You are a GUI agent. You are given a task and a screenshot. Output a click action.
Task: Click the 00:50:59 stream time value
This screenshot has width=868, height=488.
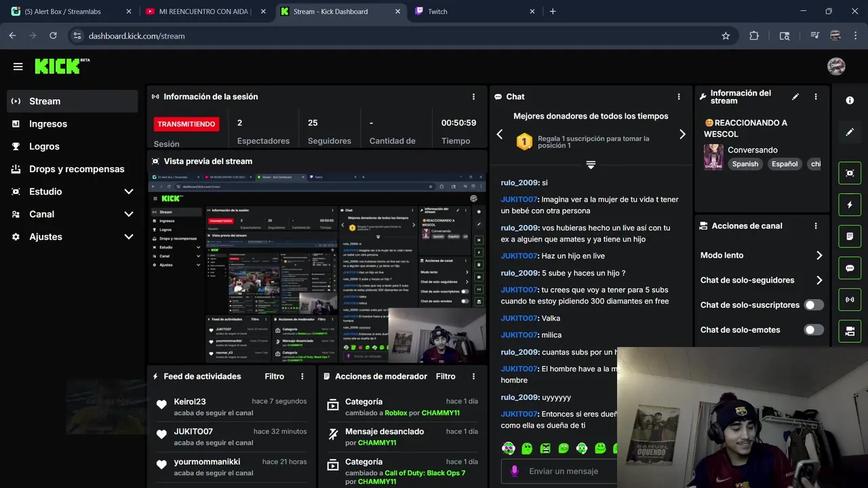(458, 123)
